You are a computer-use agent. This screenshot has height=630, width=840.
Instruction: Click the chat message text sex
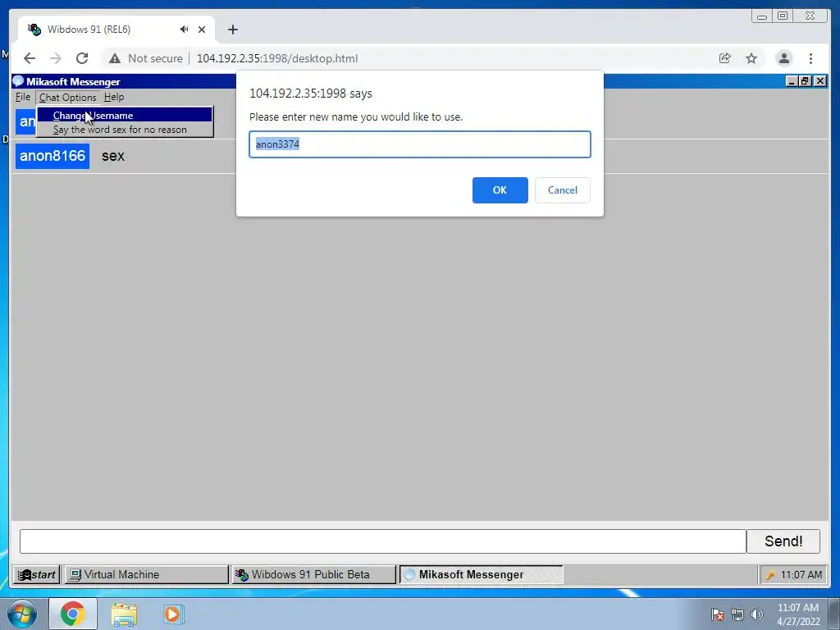pyautogui.click(x=113, y=156)
